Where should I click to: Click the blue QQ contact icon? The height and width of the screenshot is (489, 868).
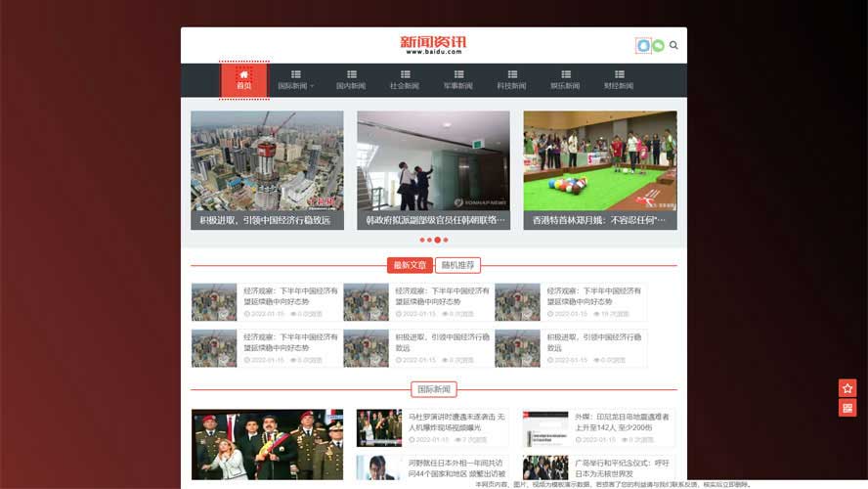[x=643, y=45]
